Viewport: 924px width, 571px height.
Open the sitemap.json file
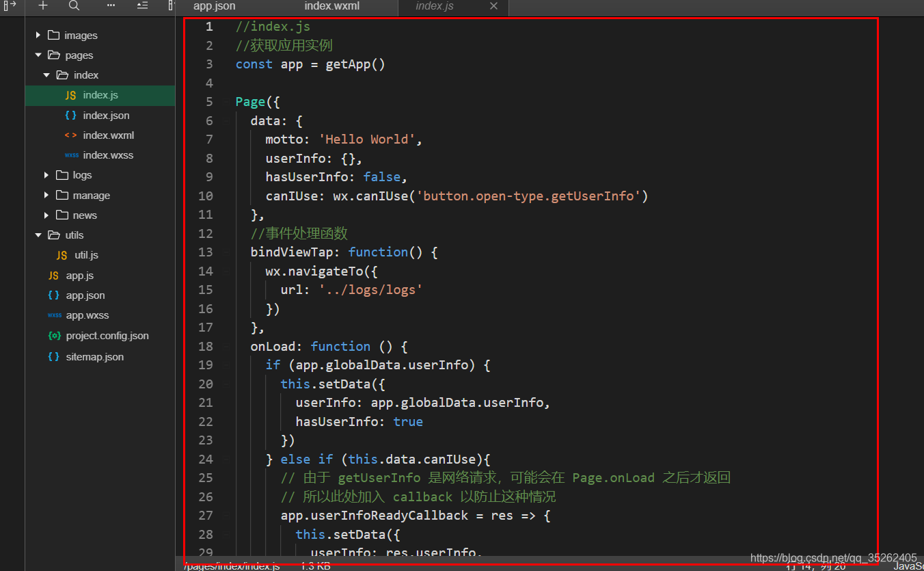pos(95,357)
